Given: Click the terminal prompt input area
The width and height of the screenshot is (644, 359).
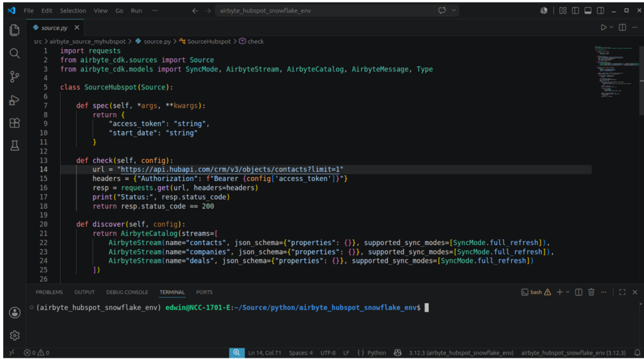Looking at the screenshot, I should point(426,307).
